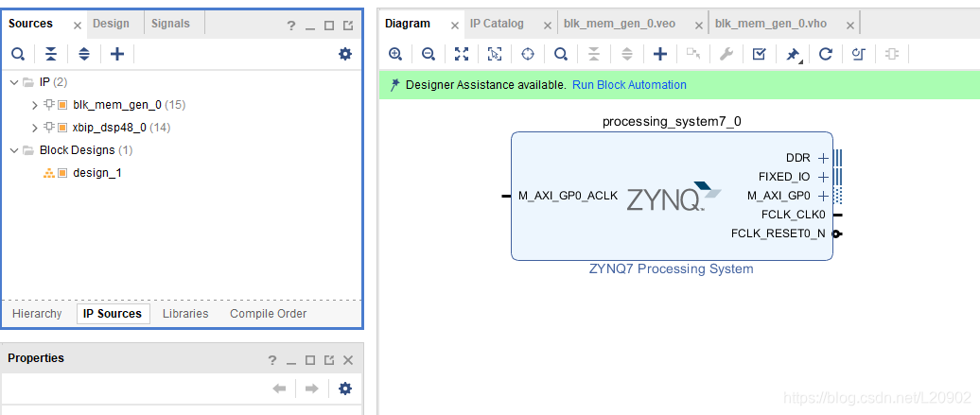Expand the blk_mem_gen_0 tree node
This screenshot has width=980, height=415.
35,105
